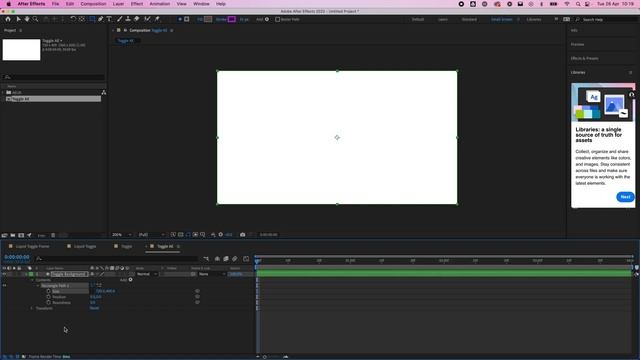Click the project search field
Viewport: 640px width, 360px height.
pyautogui.click(x=53, y=77)
